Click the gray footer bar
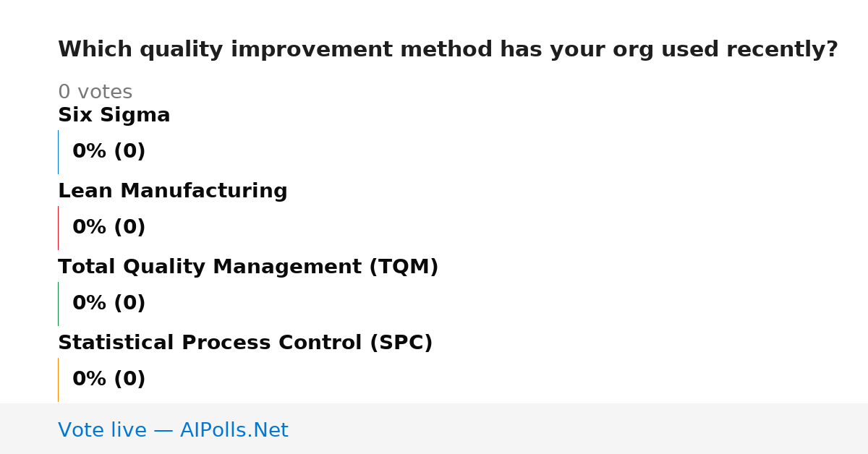The width and height of the screenshot is (868, 454). click(x=434, y=429)
